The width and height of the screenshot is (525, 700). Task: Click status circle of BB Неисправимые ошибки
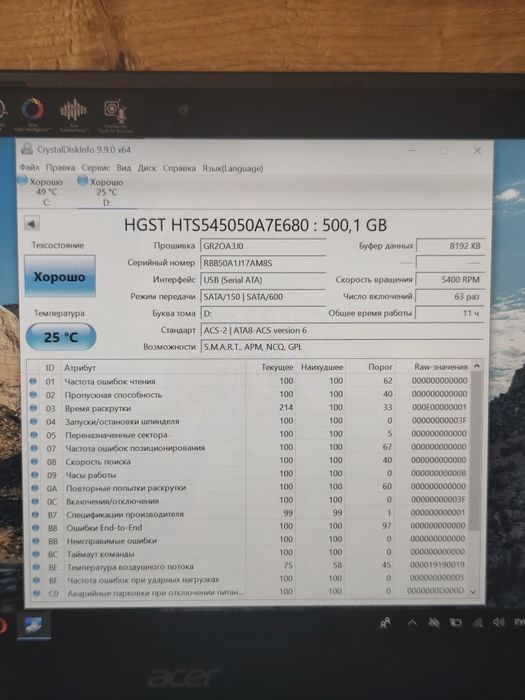(36, 541)
